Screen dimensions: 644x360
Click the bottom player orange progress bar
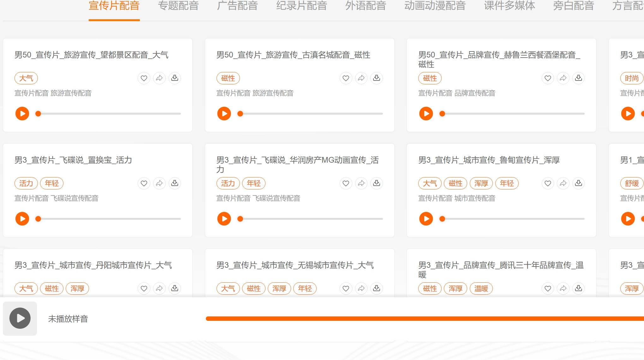(425, 319)
